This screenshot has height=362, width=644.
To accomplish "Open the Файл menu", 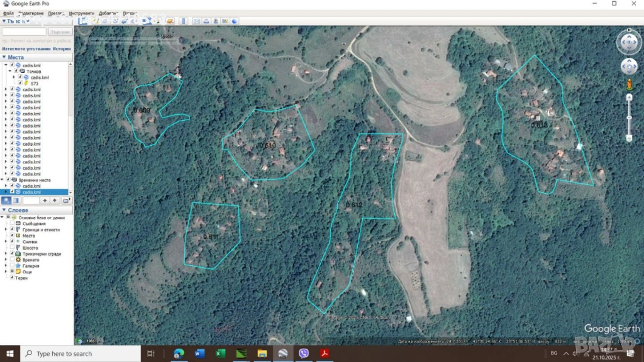I will [8, 13].
